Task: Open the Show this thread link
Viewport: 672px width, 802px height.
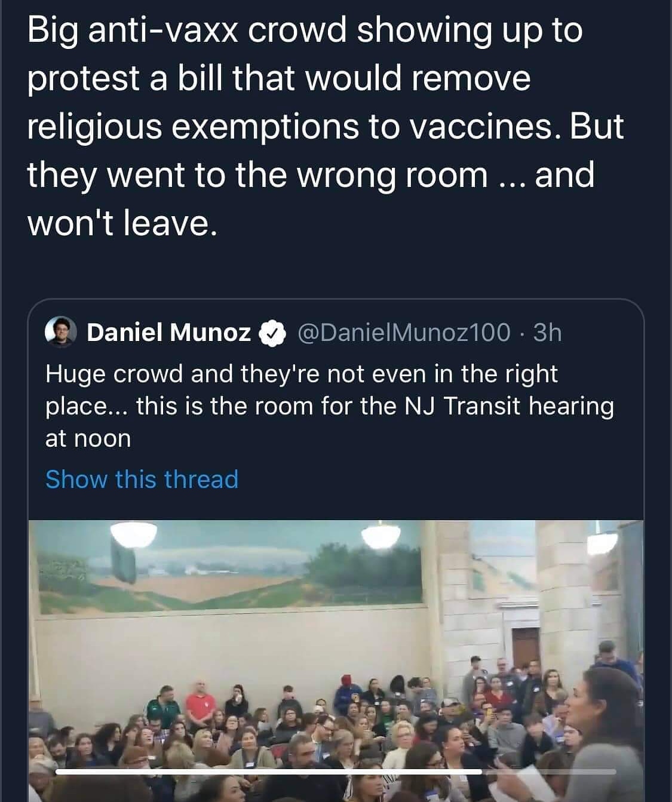Action: pyautogui.click(x=140, y=478)
